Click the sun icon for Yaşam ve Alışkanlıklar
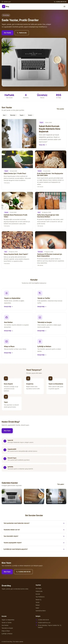This screenshot has height=644, width=68. click(7, 293)
